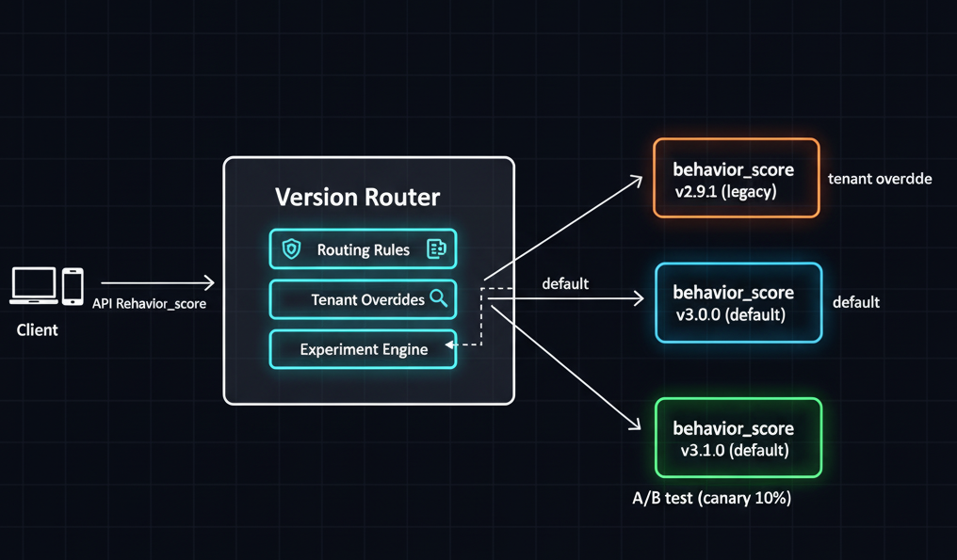Select the shield icon in Routing Rules
Viewport: 957px width, 560px height.
pyautogui.click(x=292, y=249)
